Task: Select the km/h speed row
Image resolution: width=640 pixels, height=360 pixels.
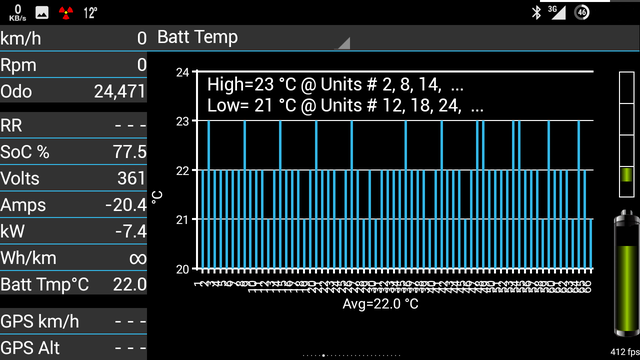Action: (x=73, y=38)
